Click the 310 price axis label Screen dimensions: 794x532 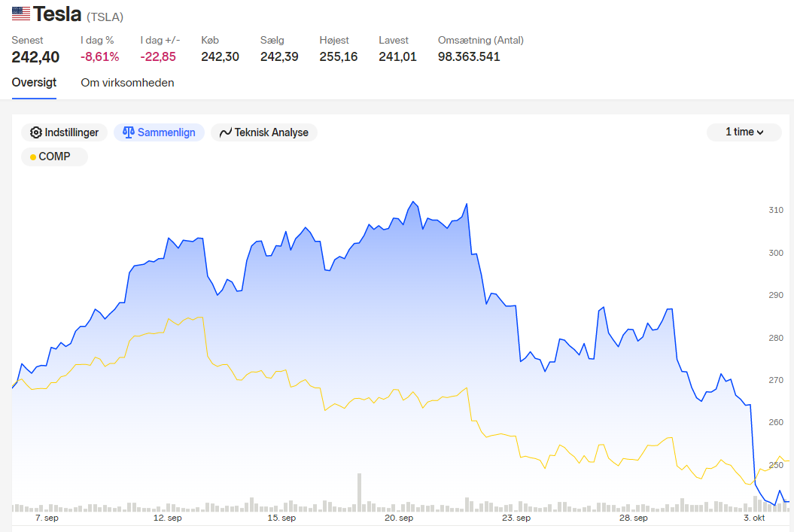point(776,210)
